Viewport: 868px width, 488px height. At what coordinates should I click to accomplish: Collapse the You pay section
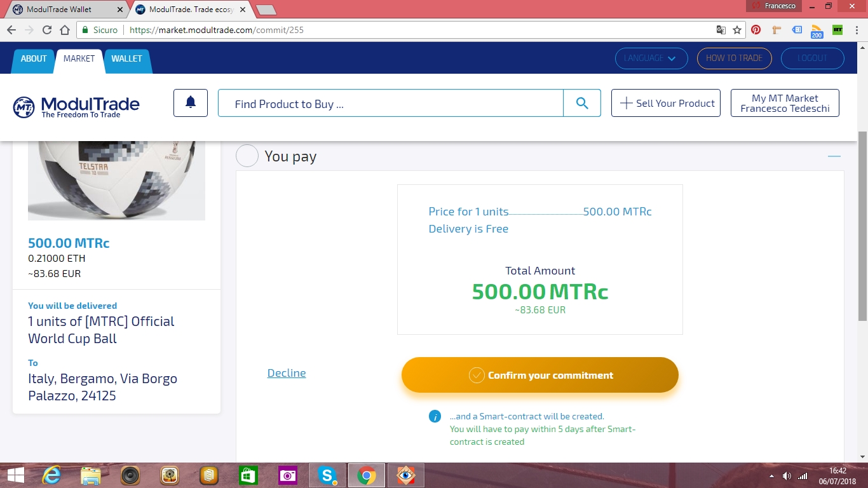834,156
